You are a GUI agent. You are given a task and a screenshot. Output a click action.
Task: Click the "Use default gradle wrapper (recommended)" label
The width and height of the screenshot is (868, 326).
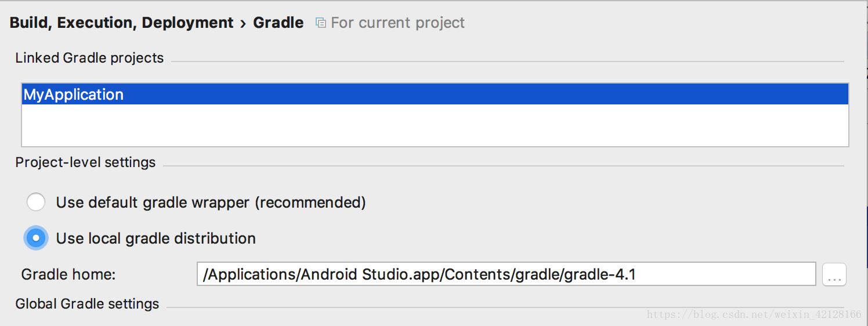[x=211, y=202]
